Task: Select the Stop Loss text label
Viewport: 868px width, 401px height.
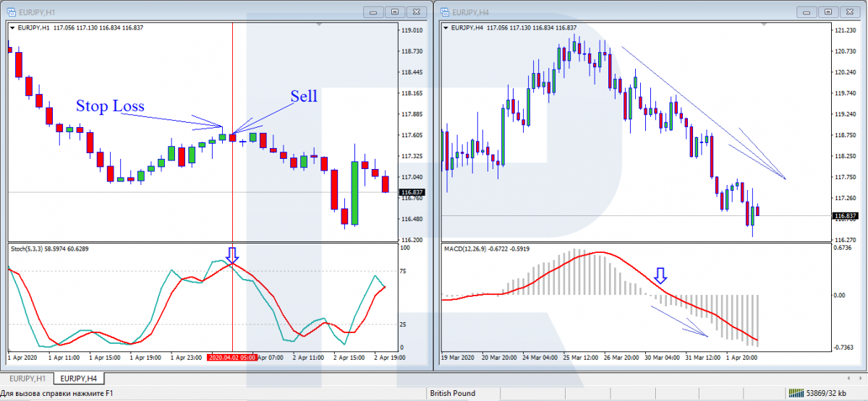Action: pos(110,106)
